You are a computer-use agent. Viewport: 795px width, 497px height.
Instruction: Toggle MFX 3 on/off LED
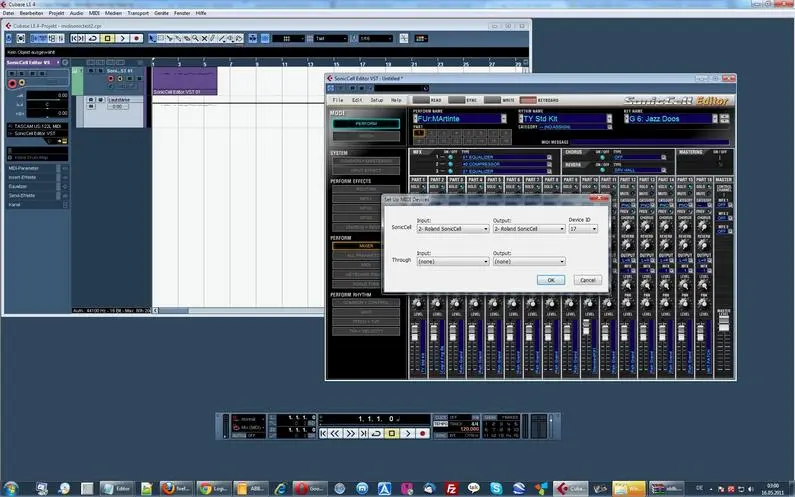click(450, 171)
